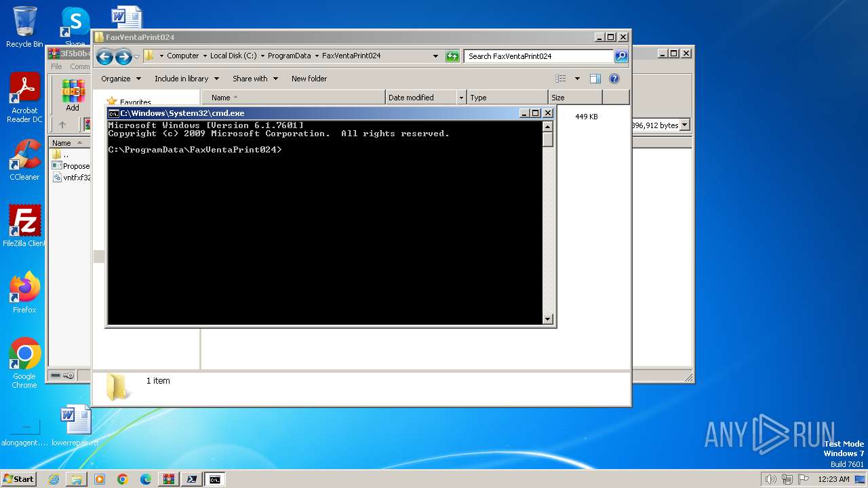Open Skype desktop icon
Screen dimensions: 868x488
click(x=75, y=27)
